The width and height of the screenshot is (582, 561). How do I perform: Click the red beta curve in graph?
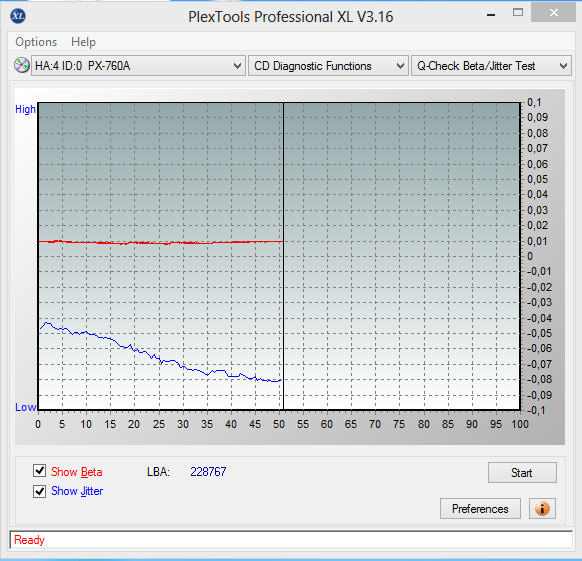160,242
